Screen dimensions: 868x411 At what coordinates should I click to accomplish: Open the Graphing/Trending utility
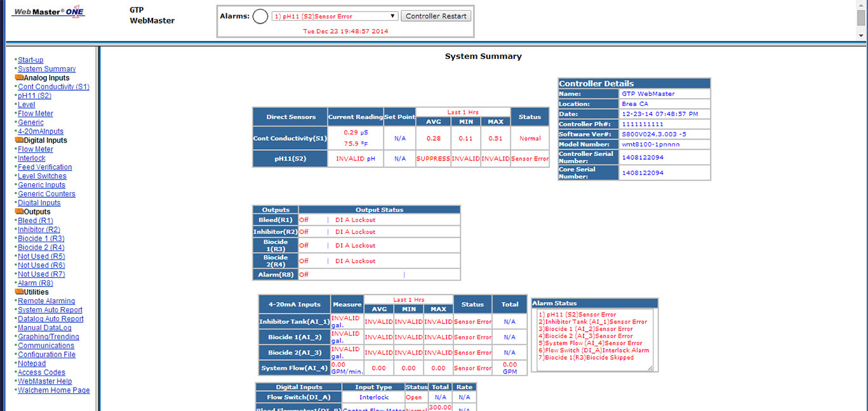click(48, 337)
